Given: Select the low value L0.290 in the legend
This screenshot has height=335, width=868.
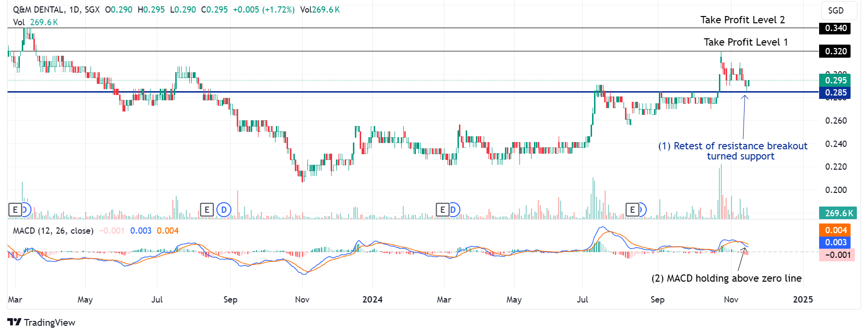Looking at the screenshot, I should point(183,10).
